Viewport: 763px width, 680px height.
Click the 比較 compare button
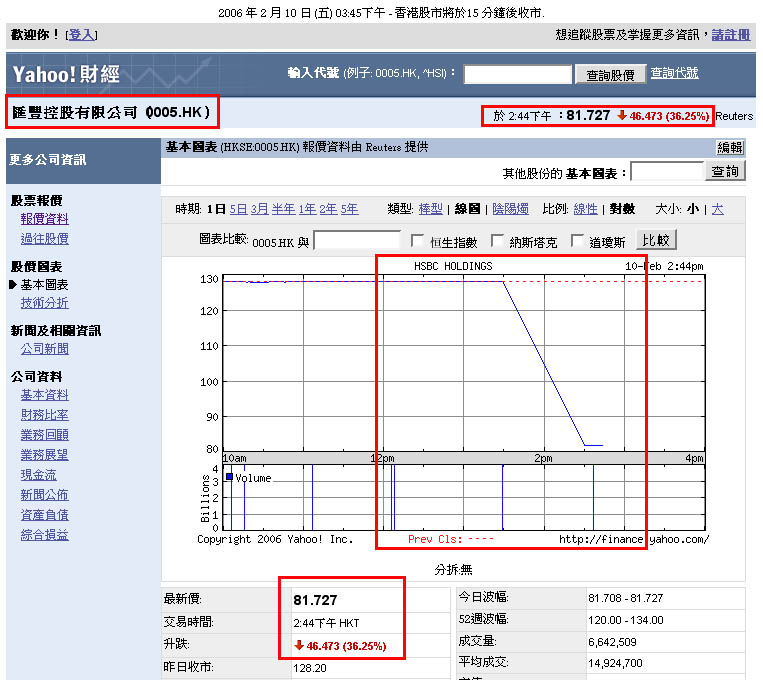[656, 240]
